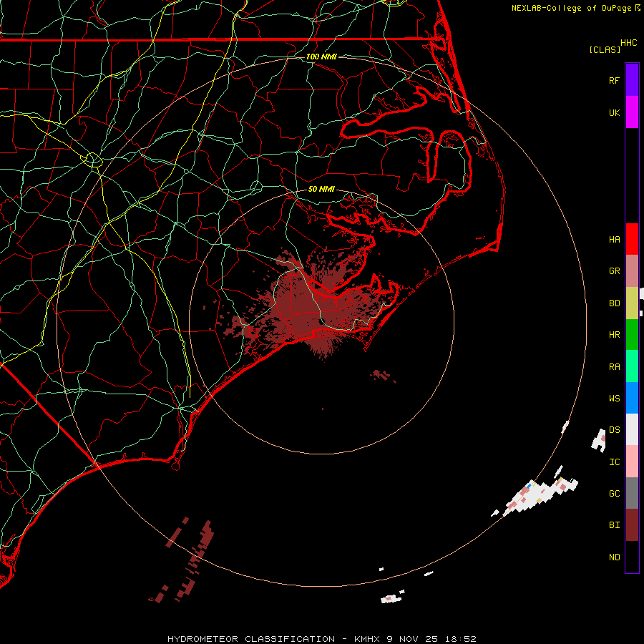Select the gray GC legend swatch
644x644 pixels.
632,493
